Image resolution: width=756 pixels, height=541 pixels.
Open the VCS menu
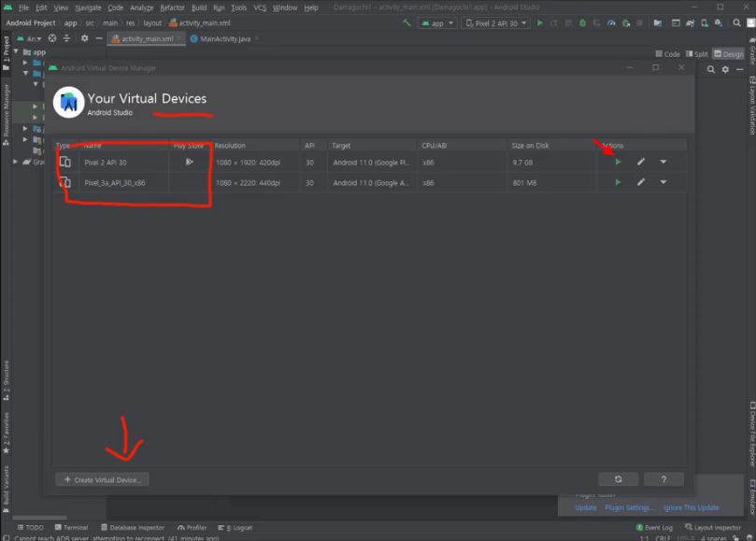coord(260,7)
